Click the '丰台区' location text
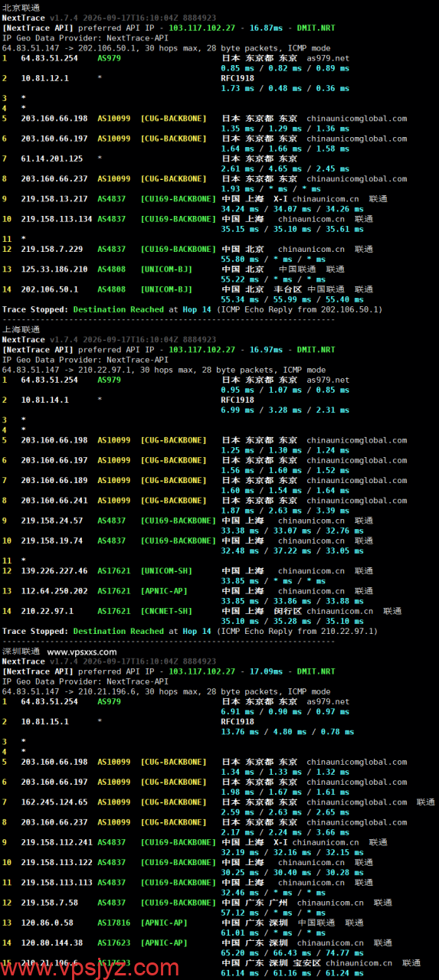 point(287,289)
